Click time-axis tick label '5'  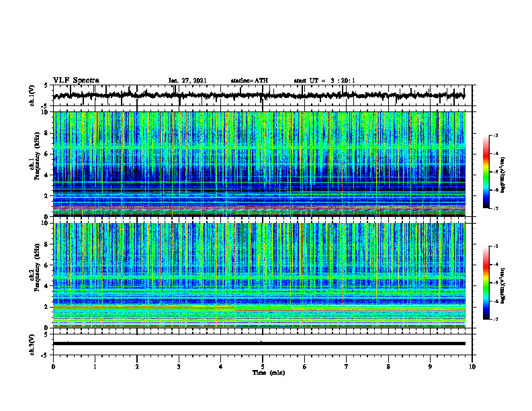coord(263,367)
